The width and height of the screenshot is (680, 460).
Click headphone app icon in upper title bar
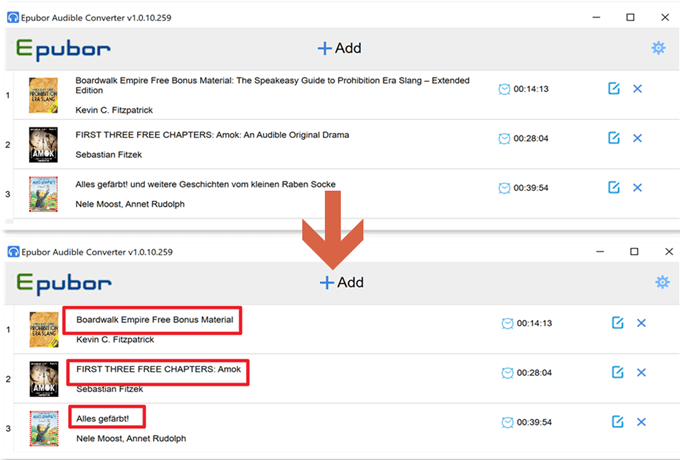(x=13, y=17)
